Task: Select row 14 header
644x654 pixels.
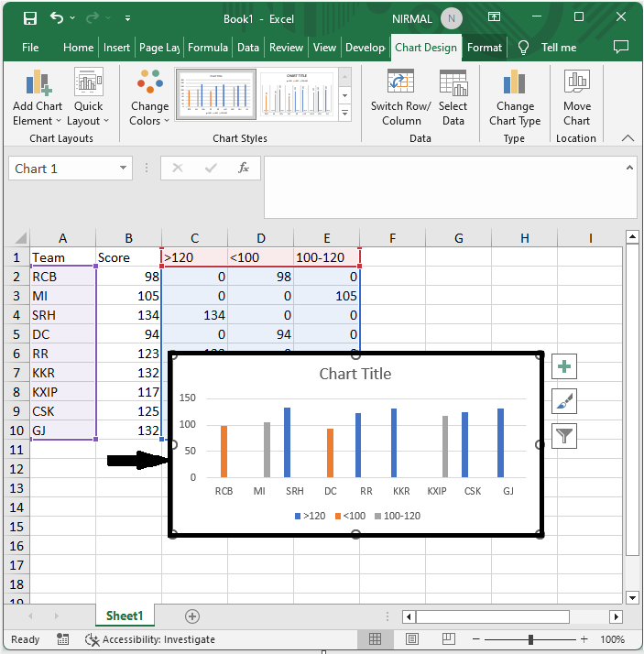Action: [16, 507]
